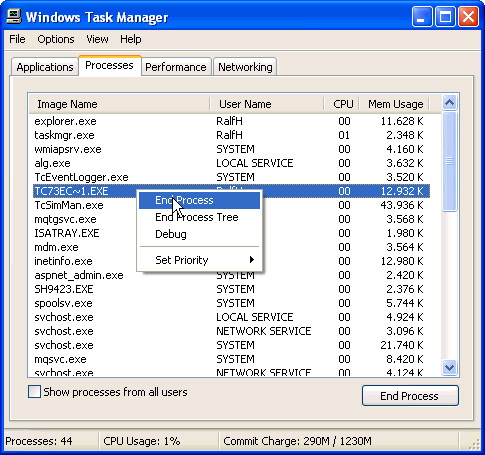Screen dimensions: 485x455
Task: Click Processes: 44 in status bar
Action: (x=39, y=441)
